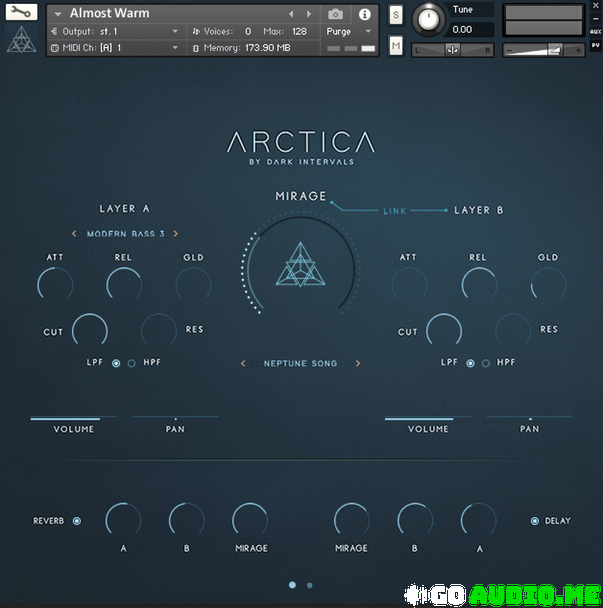Toggle the PV button
This screenshot has height=608, width=603.
pos(595,45)
